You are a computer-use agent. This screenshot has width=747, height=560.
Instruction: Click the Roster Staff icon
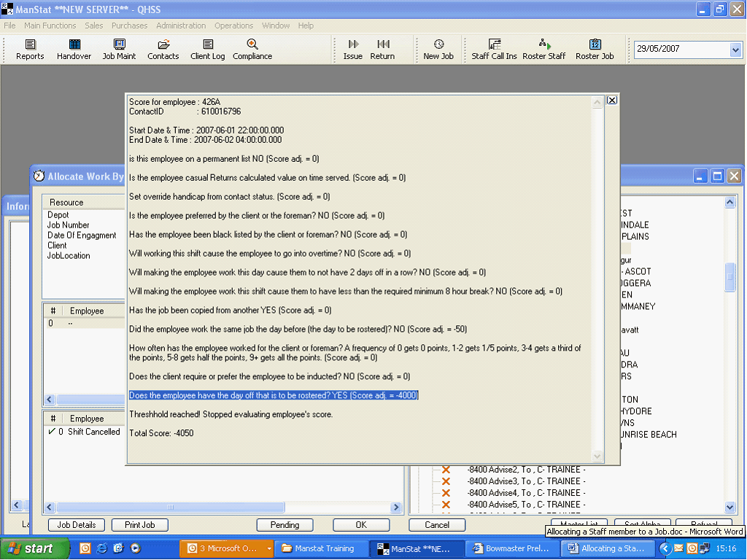click(x=544, y=50)
